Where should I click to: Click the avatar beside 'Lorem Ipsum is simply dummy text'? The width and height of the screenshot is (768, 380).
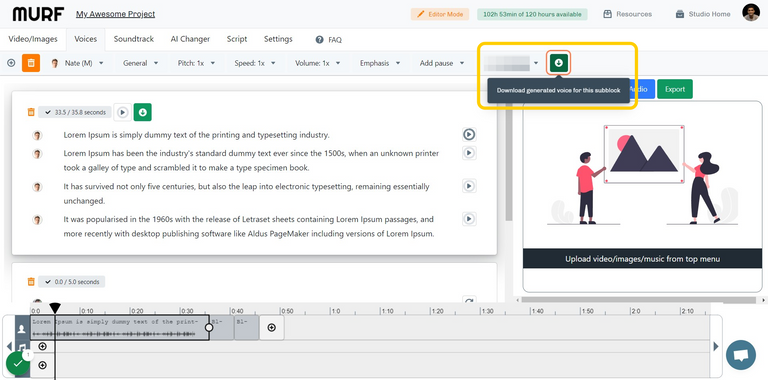(x=37, y=135)
